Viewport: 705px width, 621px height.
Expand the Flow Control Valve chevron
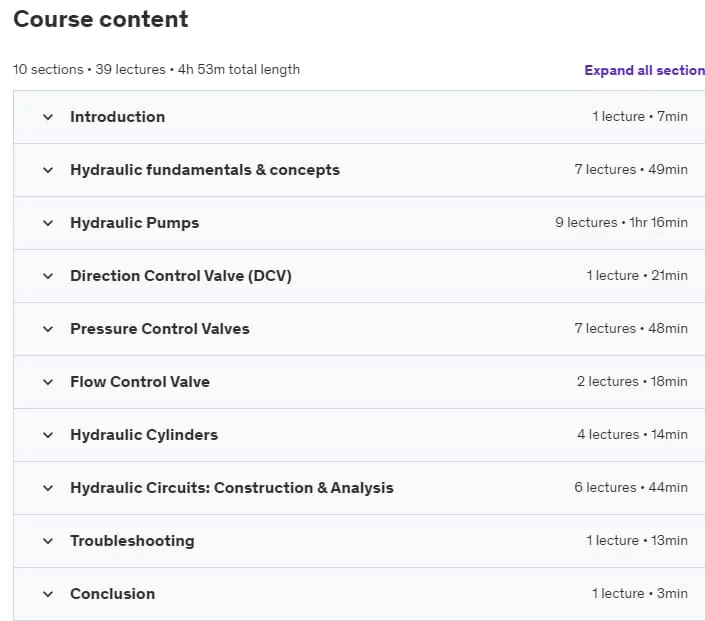(x=48, y=382)
